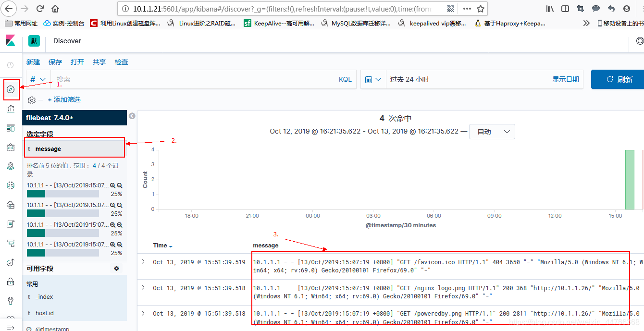Click the 保存 menu item

tap(55, 62)
